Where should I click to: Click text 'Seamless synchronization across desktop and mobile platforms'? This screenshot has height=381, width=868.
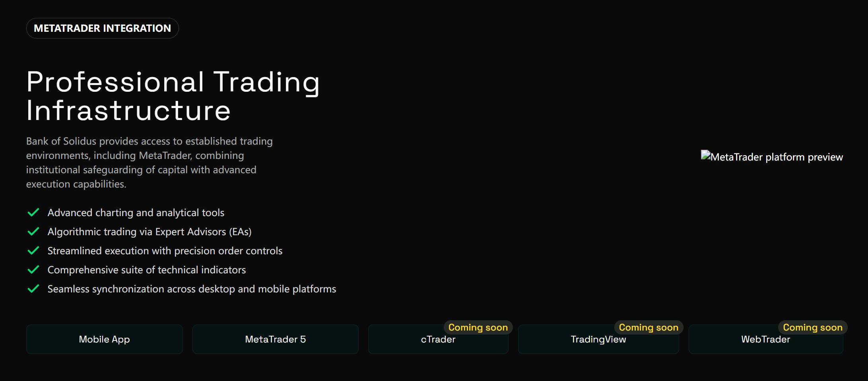pos(192,289)
